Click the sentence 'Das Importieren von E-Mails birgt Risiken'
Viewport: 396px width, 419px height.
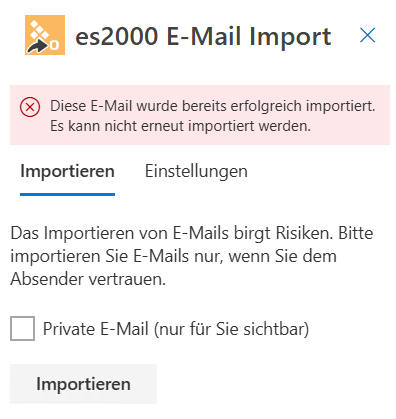(x=172, y=233)
